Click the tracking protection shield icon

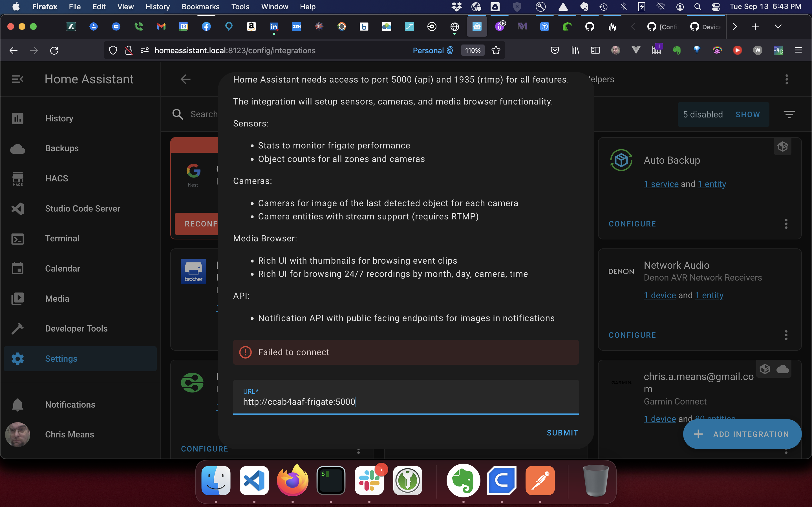point(113,50)
